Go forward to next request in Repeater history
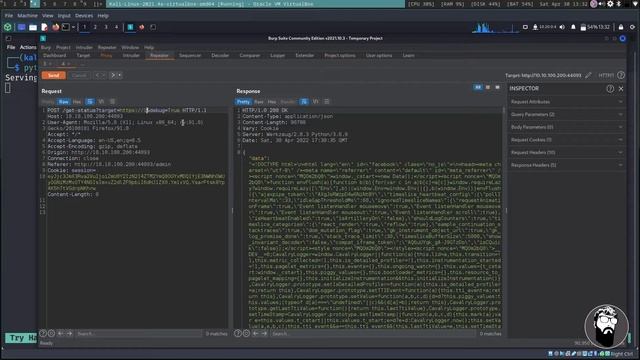This screenshot has width=640, height=360. 113,75
